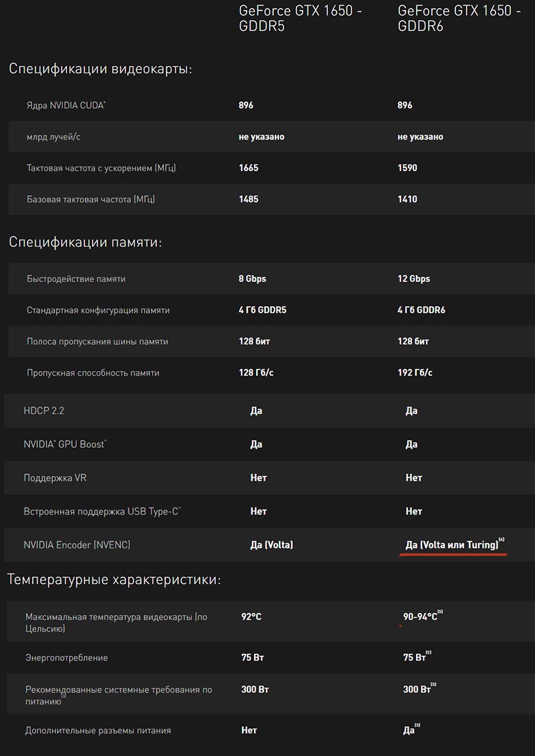This screenshot has height=756, width=535.
Task: Select boost clock value 1665
Action: point(249,168)
